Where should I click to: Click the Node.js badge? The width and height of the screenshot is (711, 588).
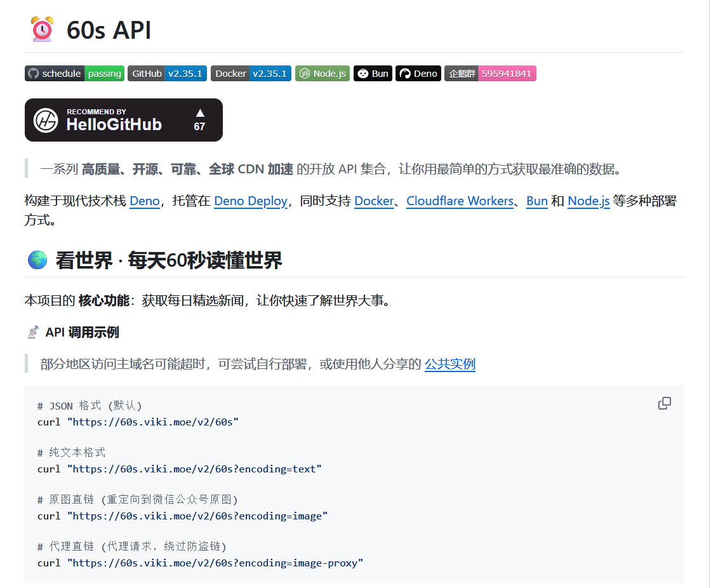pos(322,74)
